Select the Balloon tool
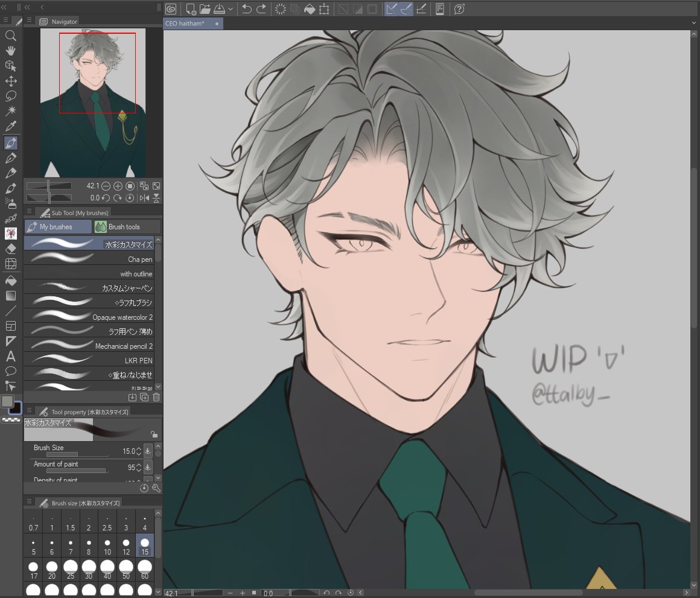This screenshot has height=598, width=700. pyautogui.click(x=11, y=371)
